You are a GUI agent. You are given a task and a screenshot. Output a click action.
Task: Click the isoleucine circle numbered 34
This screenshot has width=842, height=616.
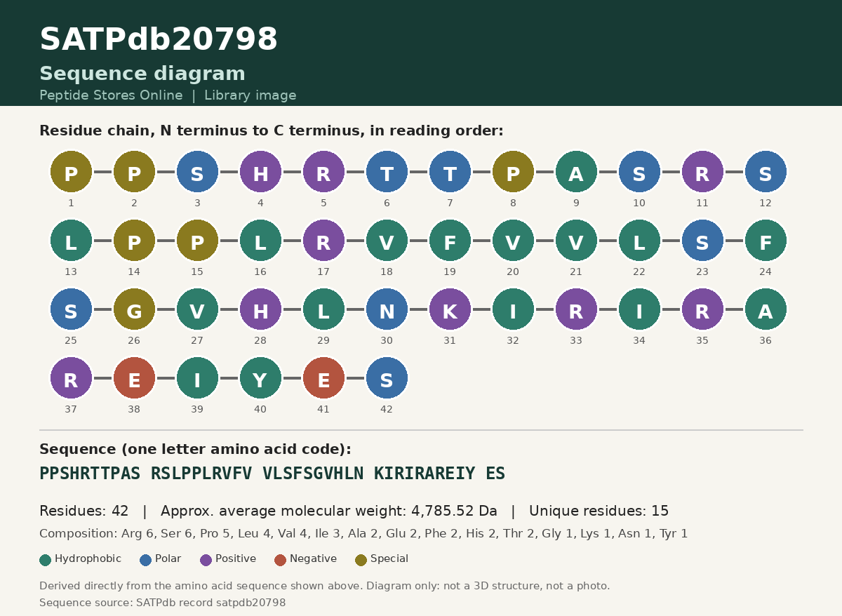click(x=639, y=309)
